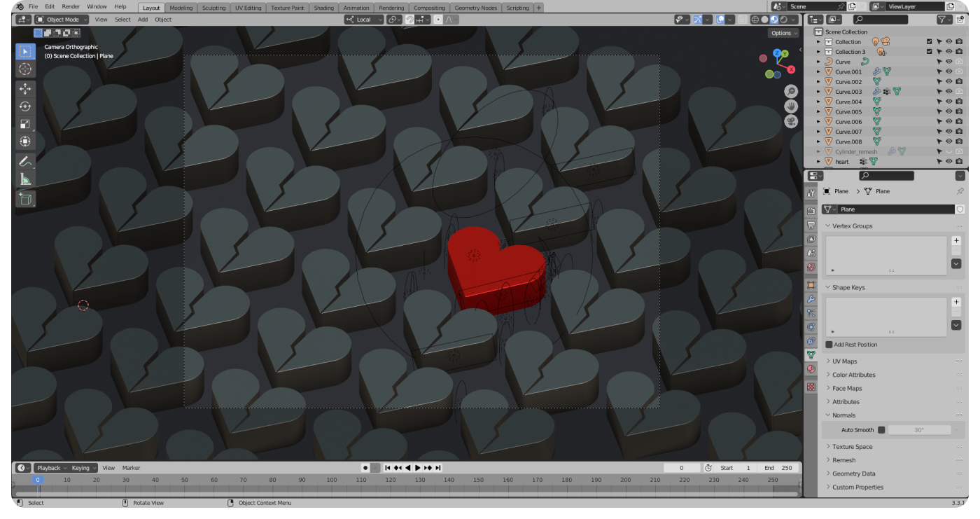
Task: Toggle camera view with the camera icon
Action: [x=790, y=121]
